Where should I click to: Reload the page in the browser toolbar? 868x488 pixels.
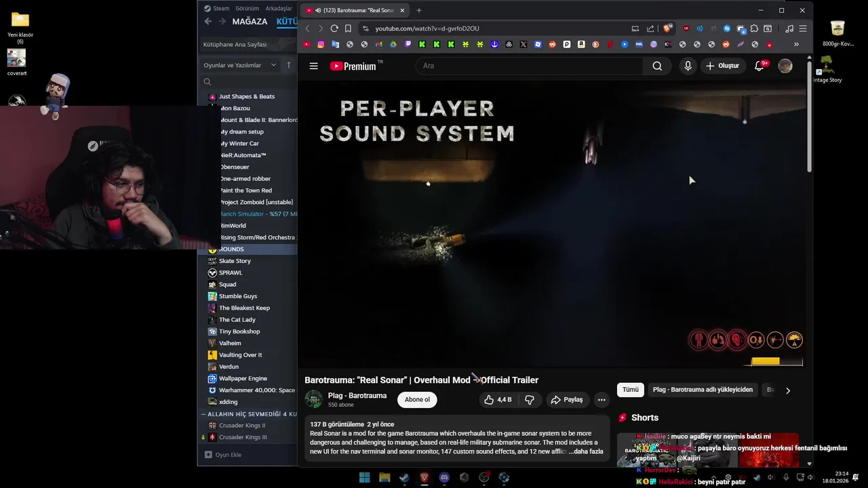coord(334,28)
